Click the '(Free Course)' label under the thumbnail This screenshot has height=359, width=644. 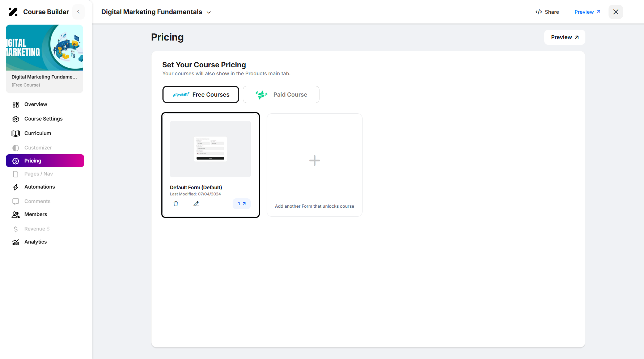26,85
